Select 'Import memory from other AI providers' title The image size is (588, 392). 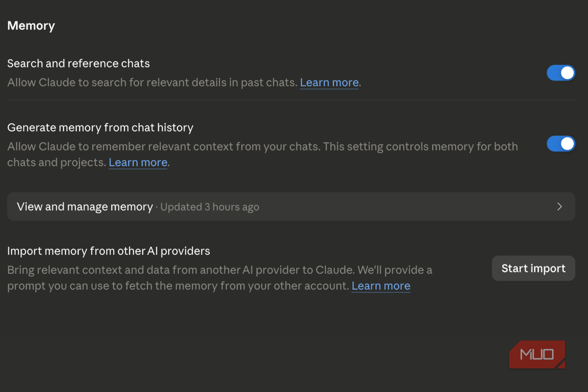tap(109, 251)
